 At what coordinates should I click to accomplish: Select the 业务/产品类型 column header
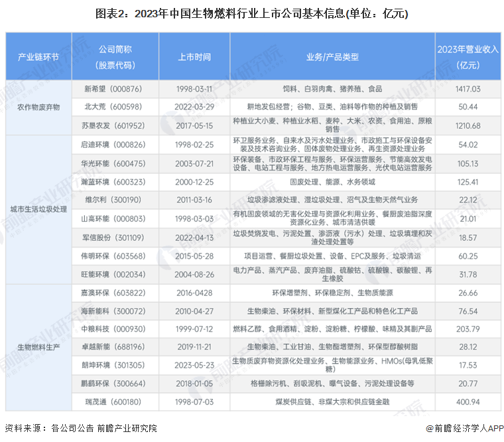click(x=332, y=57)
